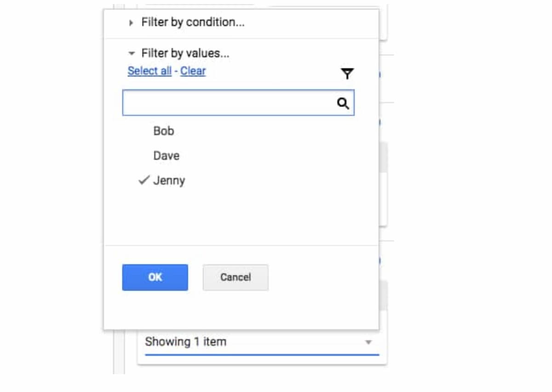The image size is (552, 392).
Task: Click the blank checkmark space left of Bob
Action: pos(144,131)
